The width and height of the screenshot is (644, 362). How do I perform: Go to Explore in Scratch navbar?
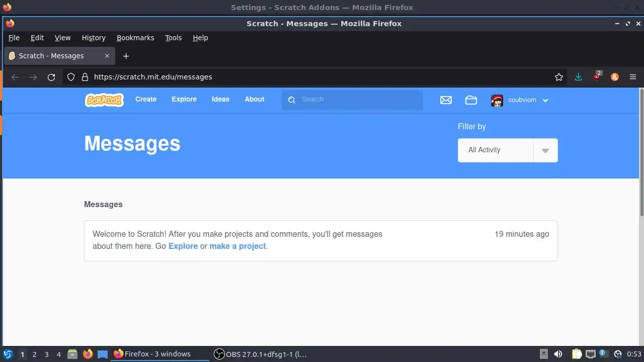pyautogui.click(x=184, y=100)
